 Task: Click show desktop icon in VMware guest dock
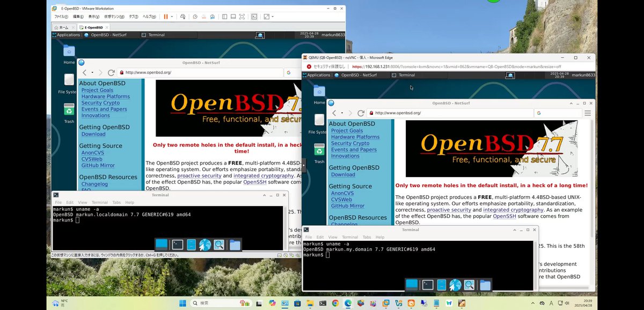162,245
